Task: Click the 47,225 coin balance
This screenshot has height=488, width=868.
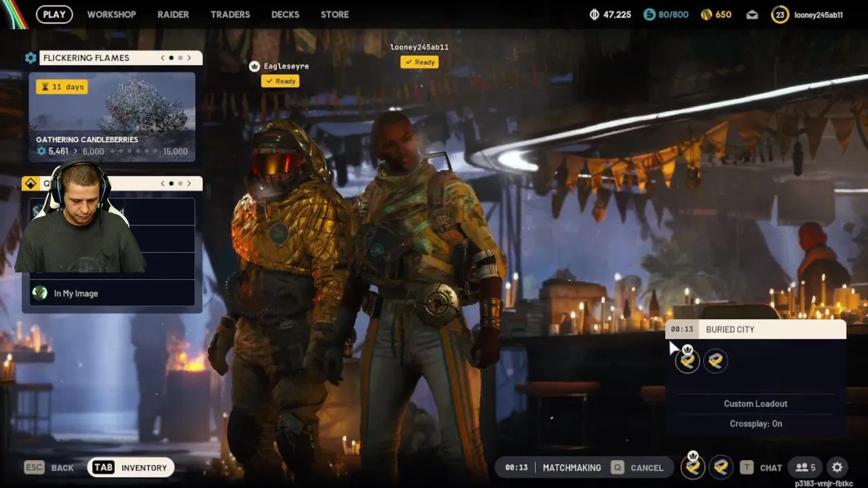Action: 617,14
